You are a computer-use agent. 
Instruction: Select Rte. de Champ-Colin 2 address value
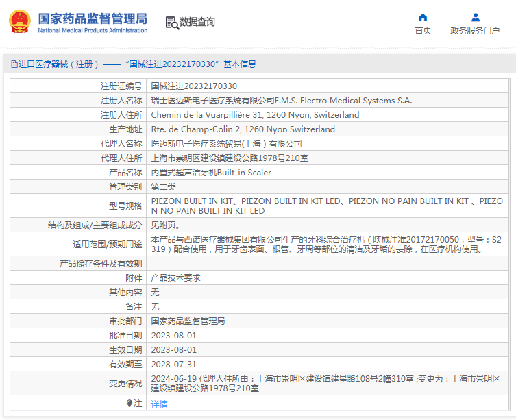243,129
